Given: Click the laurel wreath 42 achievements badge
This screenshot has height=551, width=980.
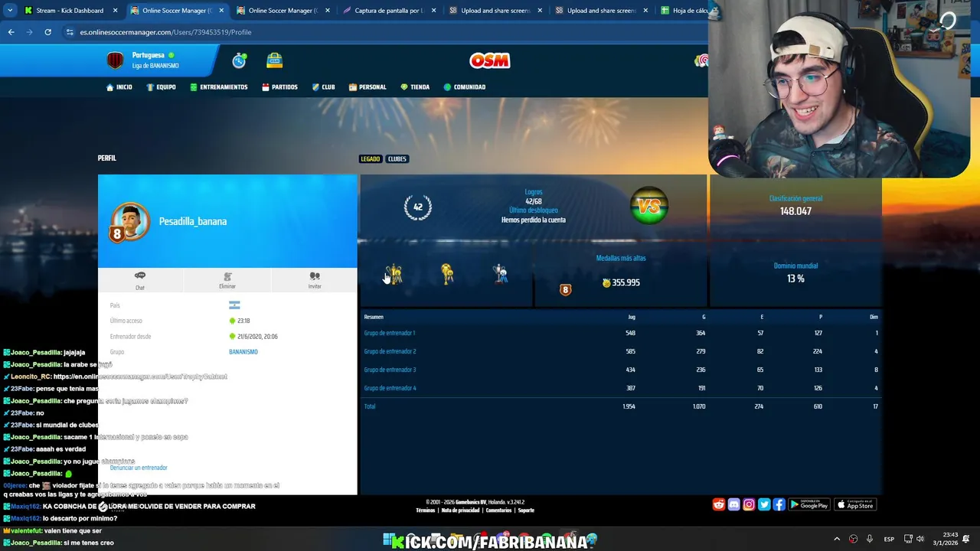Looking at the screenshot, I should [x=418, y=207].
